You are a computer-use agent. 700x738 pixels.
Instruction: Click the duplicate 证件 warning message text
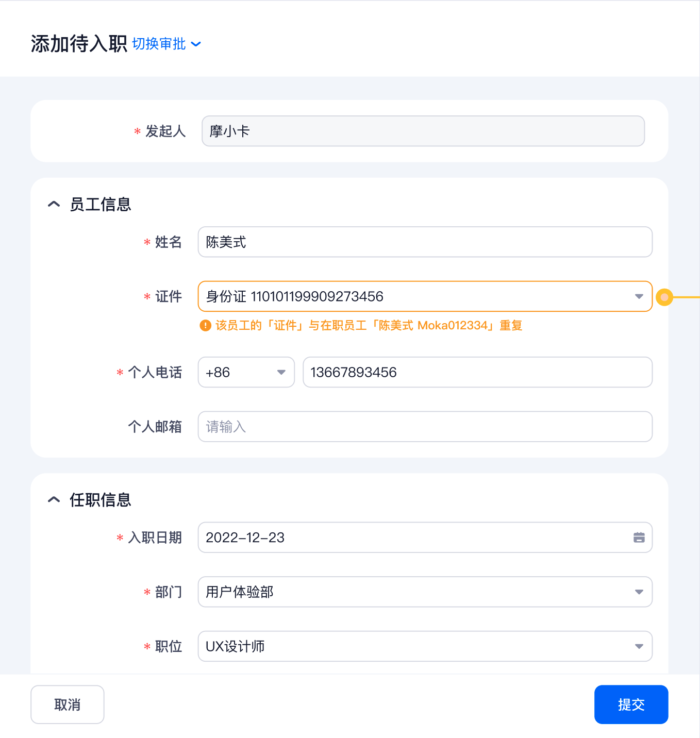[369, 326]
